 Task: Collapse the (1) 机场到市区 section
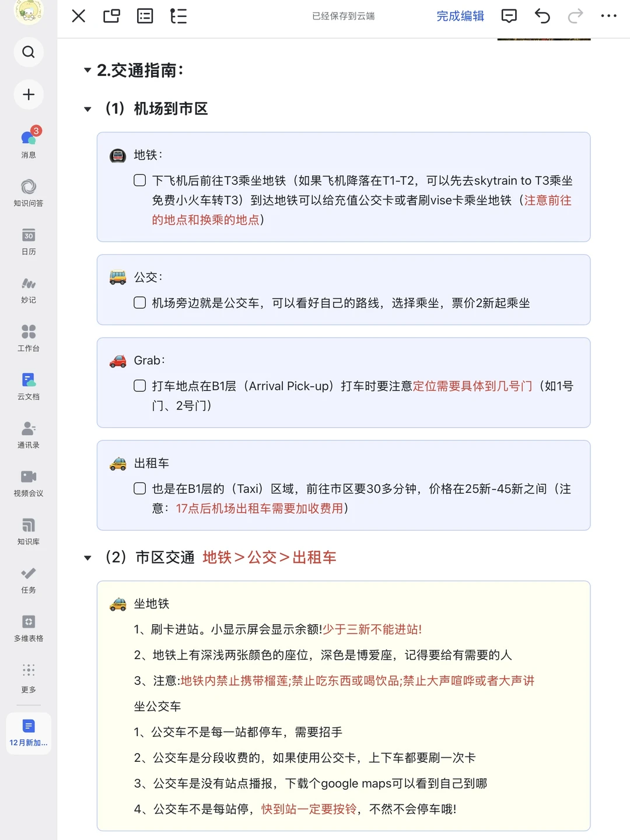click(87, 109)
